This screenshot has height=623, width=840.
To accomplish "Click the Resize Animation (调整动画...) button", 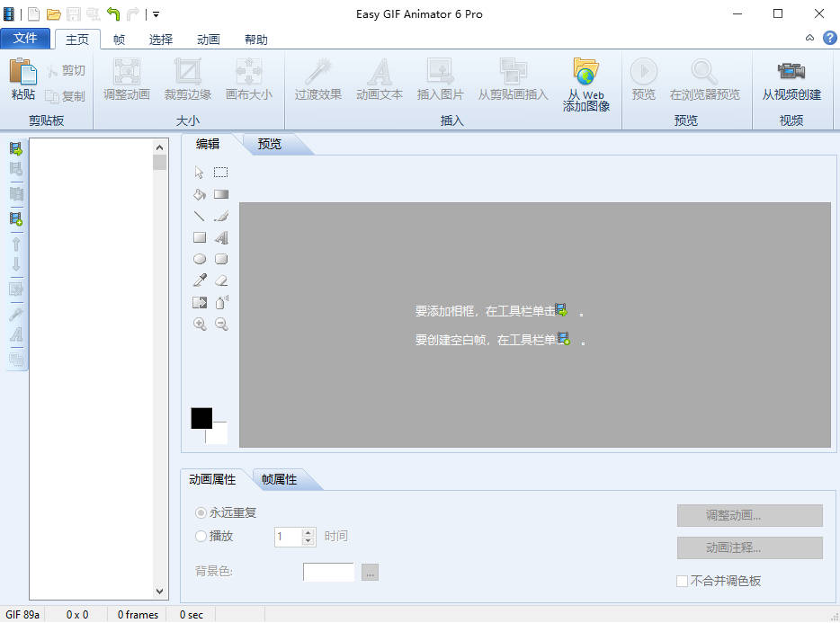I will pos(749,516).
